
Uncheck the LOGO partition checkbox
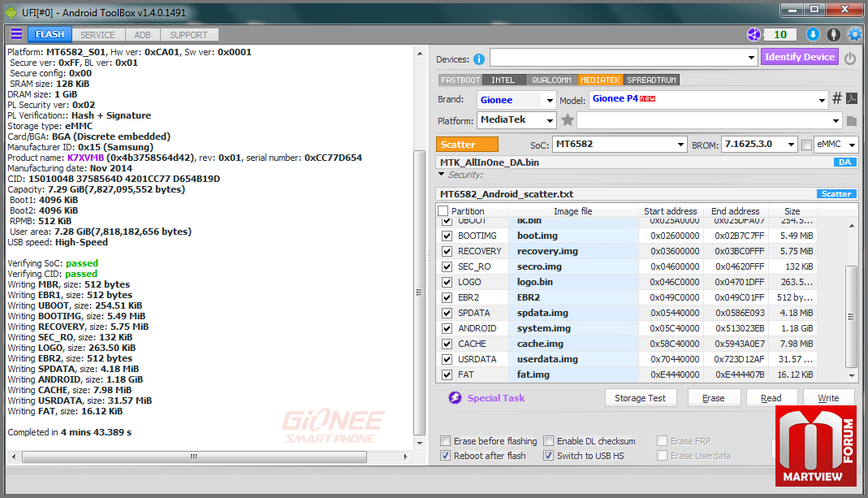click(x=447, y=282)
